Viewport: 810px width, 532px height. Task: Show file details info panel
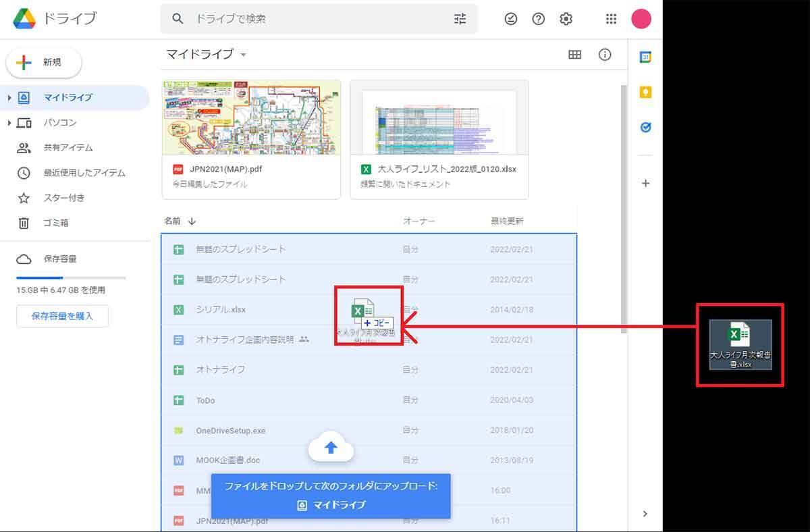[605, 55]
